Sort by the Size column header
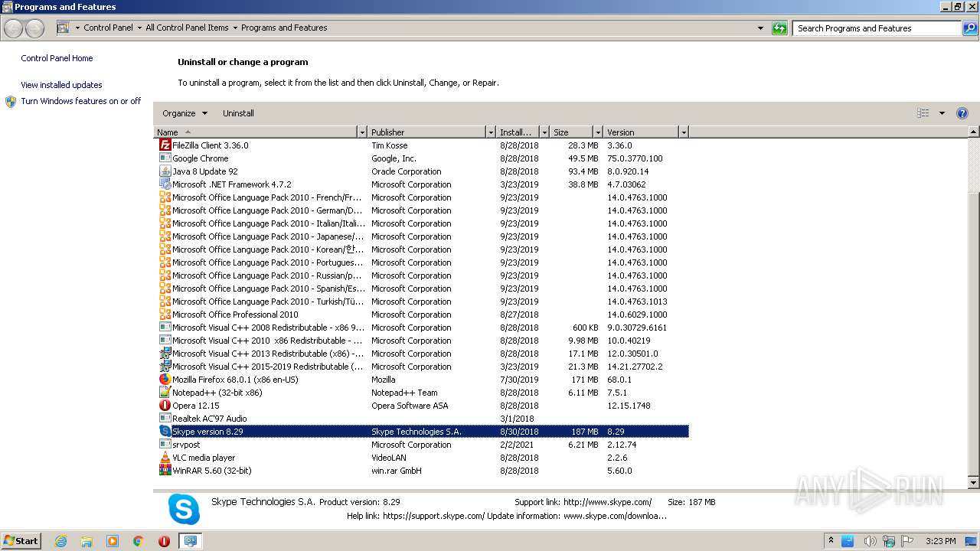The image size is (980, 551). [572, 132]
